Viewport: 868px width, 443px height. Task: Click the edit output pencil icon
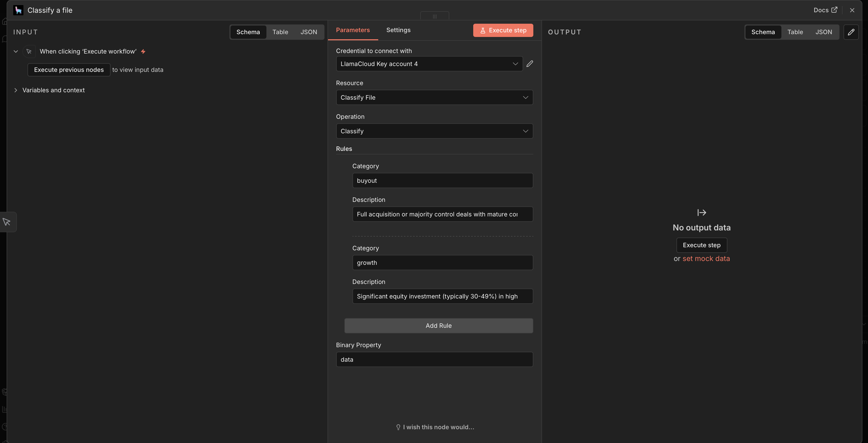(851, 32)
